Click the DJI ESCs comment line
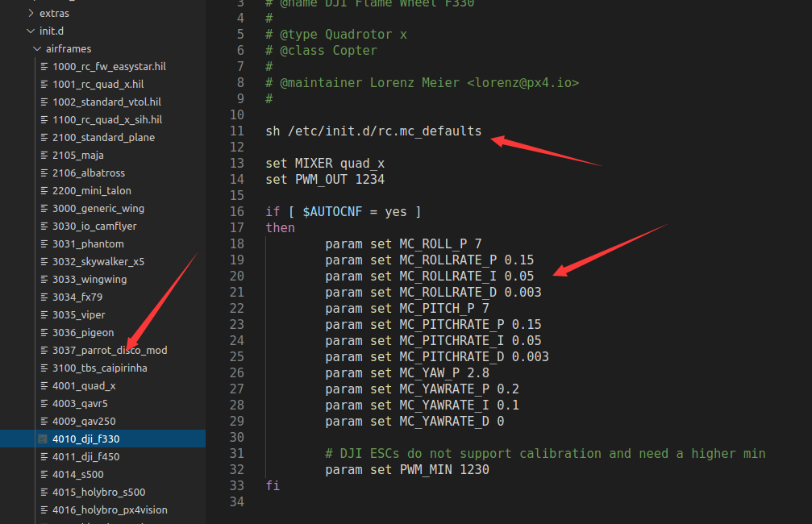Image resolution: width=812 pixels, height=524 pixels. tap(545, 454)
